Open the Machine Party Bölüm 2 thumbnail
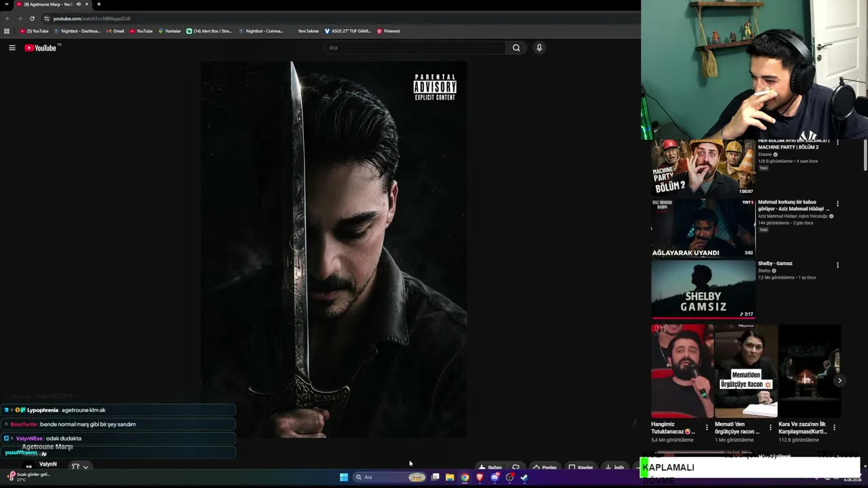This screenshot has width=868, height=488. pos(703,167)
